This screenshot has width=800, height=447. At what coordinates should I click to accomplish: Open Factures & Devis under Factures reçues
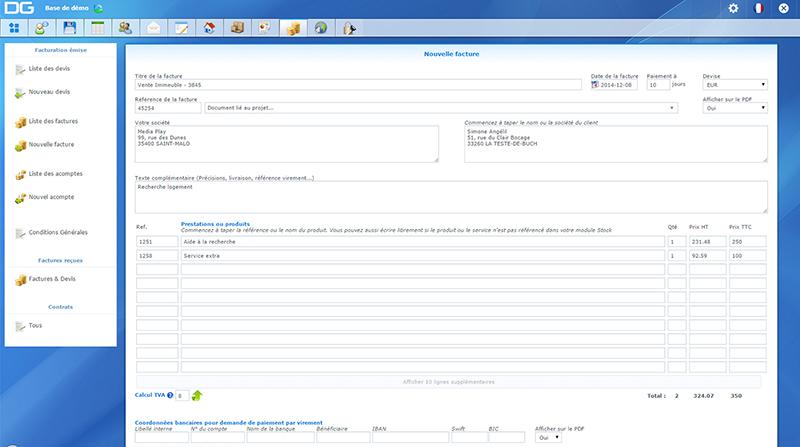(x=52, y=279)
